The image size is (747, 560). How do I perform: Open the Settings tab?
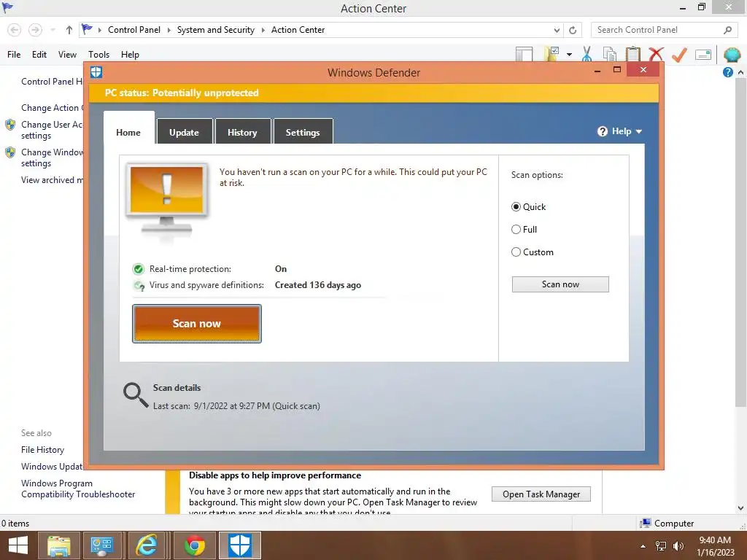(x=303, y=133)
